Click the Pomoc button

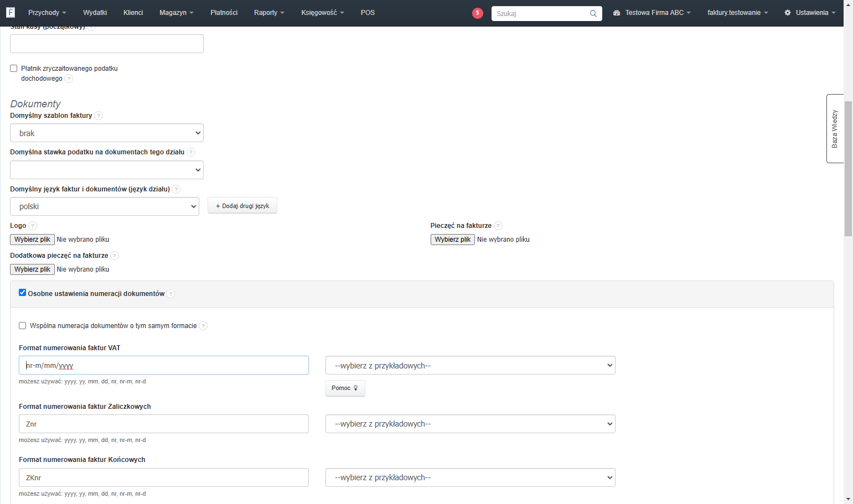[345, 388]
